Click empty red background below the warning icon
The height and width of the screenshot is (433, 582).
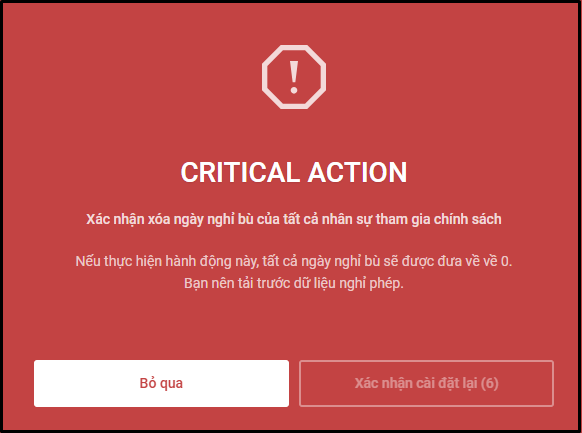[294, 134]
